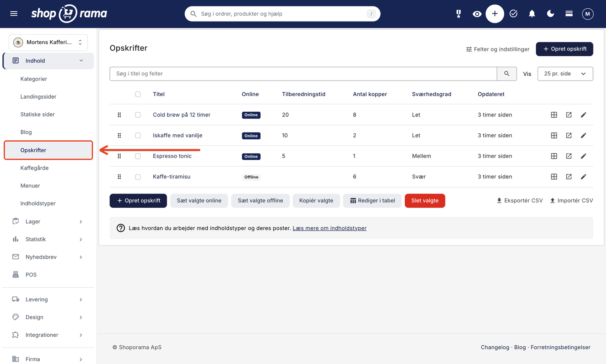Click the Shoporama logo

click(x=69, y=13)
